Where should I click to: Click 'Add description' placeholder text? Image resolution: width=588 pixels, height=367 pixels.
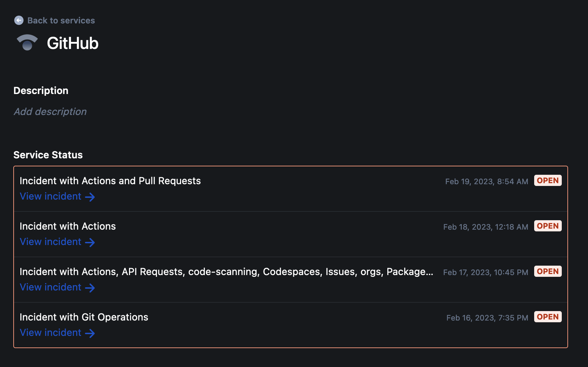(x=50, y=111)
